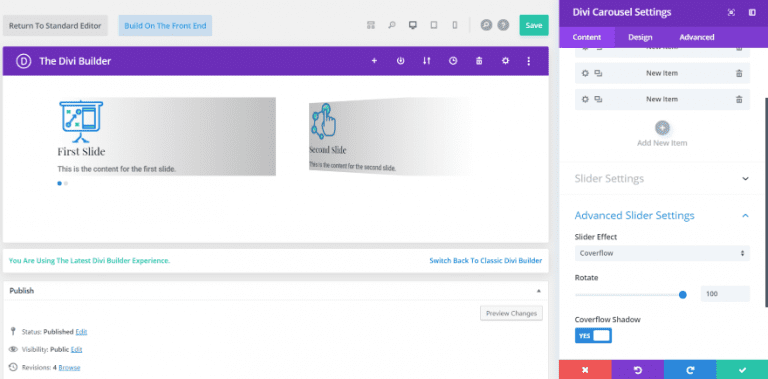Click the Rotate value input field
Image resolution: width=768 pixels, height=379 pixels.
click(x=725, y=294)
